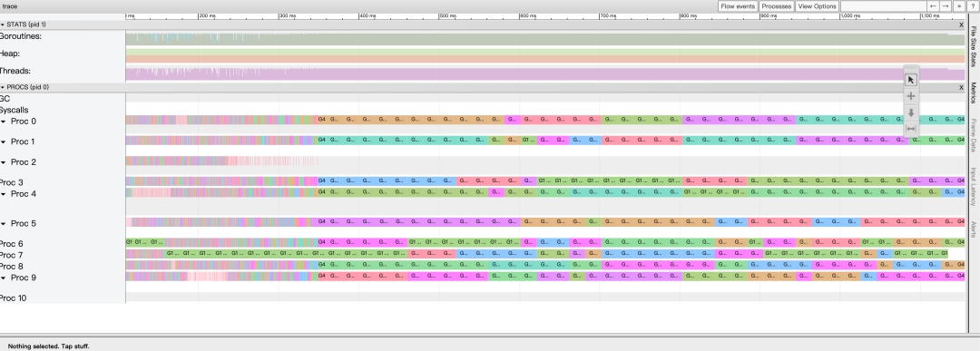Image resolution: width=980 pixels, height=351 pixels.
Task: Click the right arrow navigation button
Action: pos(945,6)
